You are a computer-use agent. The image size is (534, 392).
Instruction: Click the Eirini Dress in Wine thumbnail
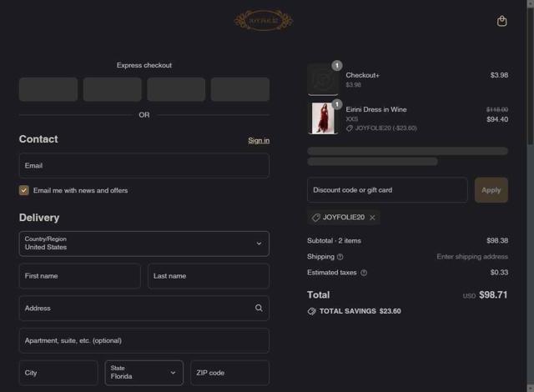(x=323, y=118)
